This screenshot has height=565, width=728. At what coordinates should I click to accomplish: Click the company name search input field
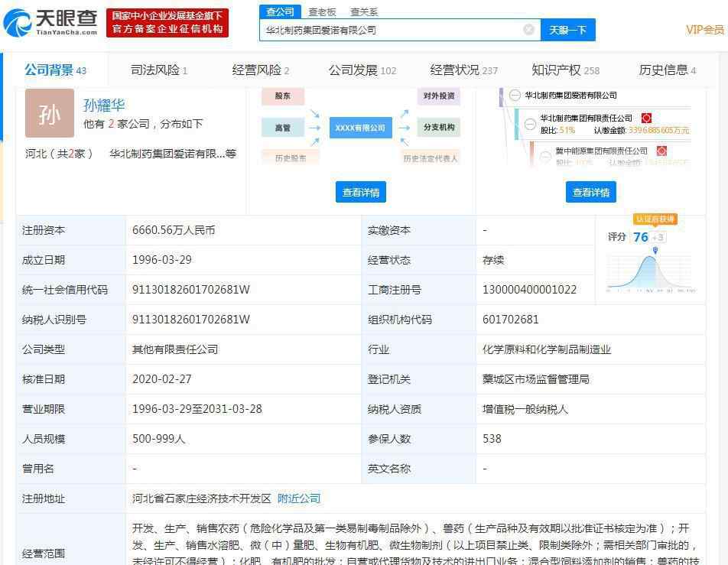point(390,30)
